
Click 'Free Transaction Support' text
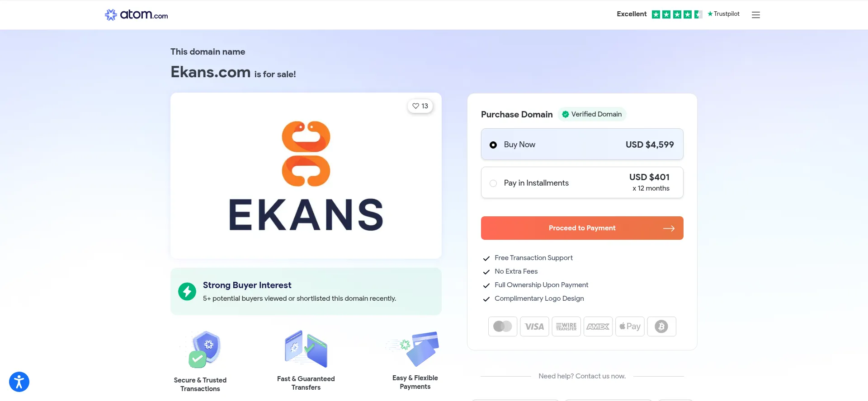[533, 258]
